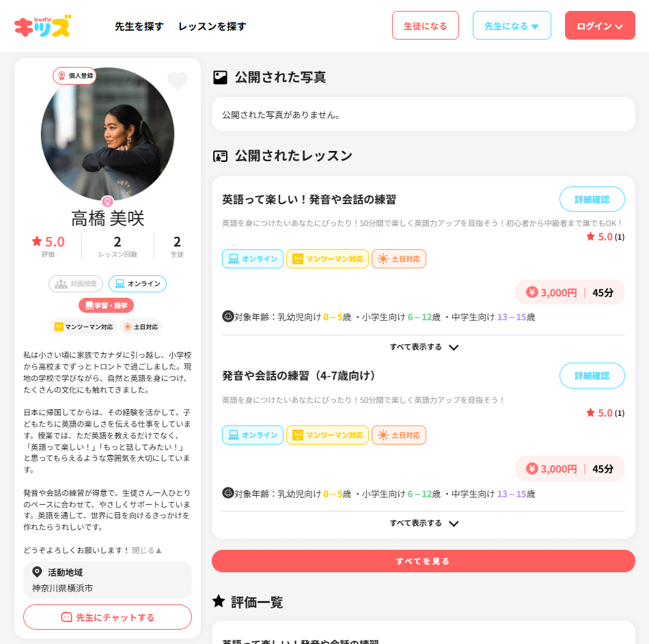
Task: Click the location pin icon beside 活動地域
Action: click(x=38, y=572)
